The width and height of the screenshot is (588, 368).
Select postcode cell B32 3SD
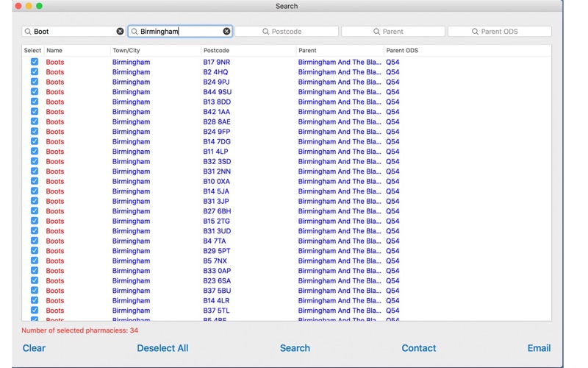coord(217,161)
